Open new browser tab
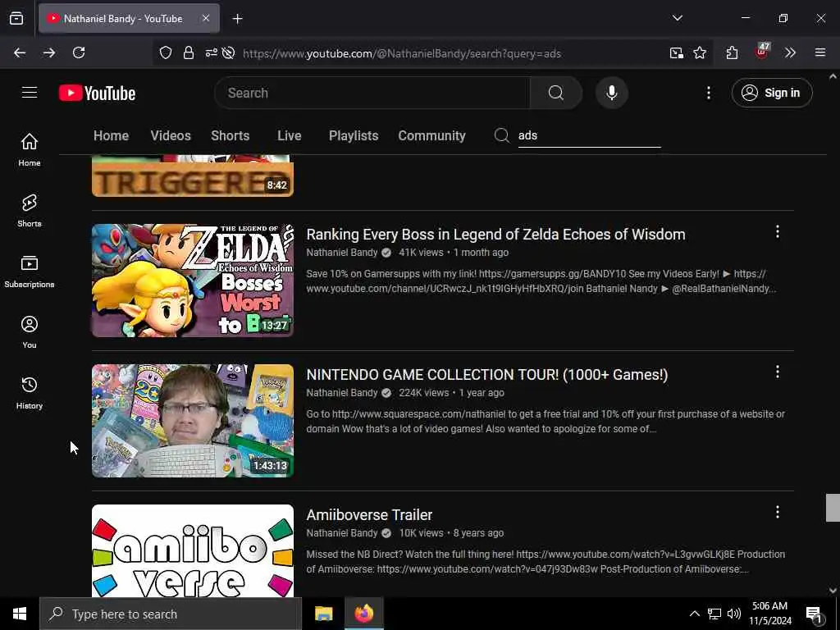The height and width of the screenshot is (630, 840). 237,19
